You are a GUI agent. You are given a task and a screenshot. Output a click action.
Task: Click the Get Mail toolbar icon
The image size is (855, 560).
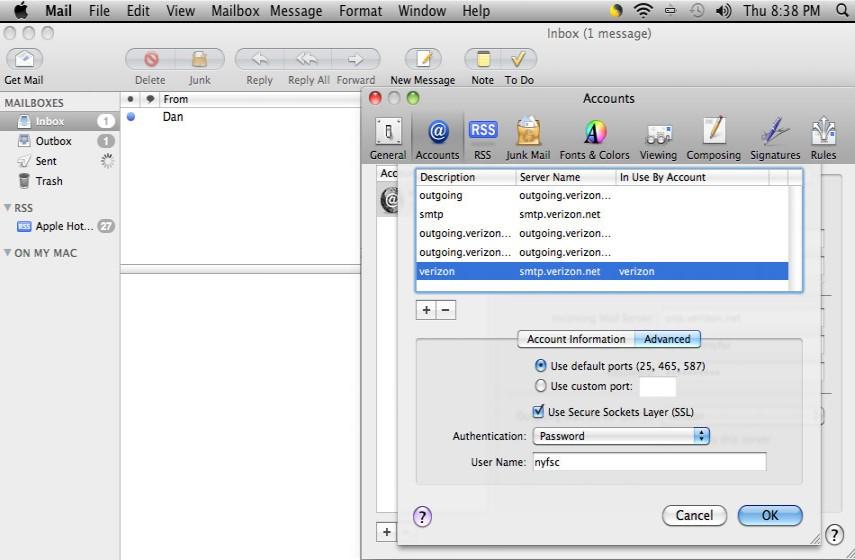click(x=25, y=59)
